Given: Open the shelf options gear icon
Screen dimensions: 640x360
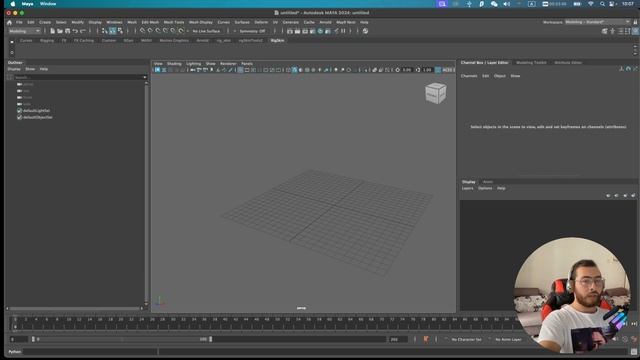Looking at the screenshot, I should pos(11,52).
